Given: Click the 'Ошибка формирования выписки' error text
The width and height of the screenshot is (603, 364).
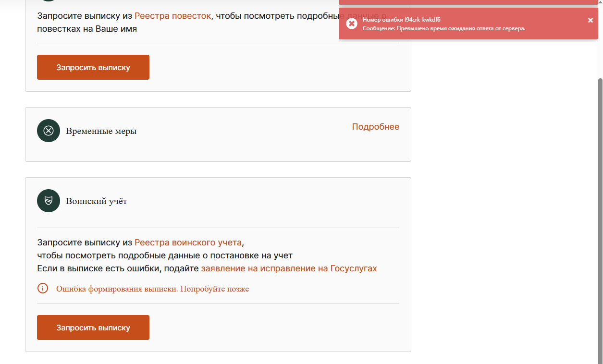Looking at the screenshot, I should (x=152, y=289).
